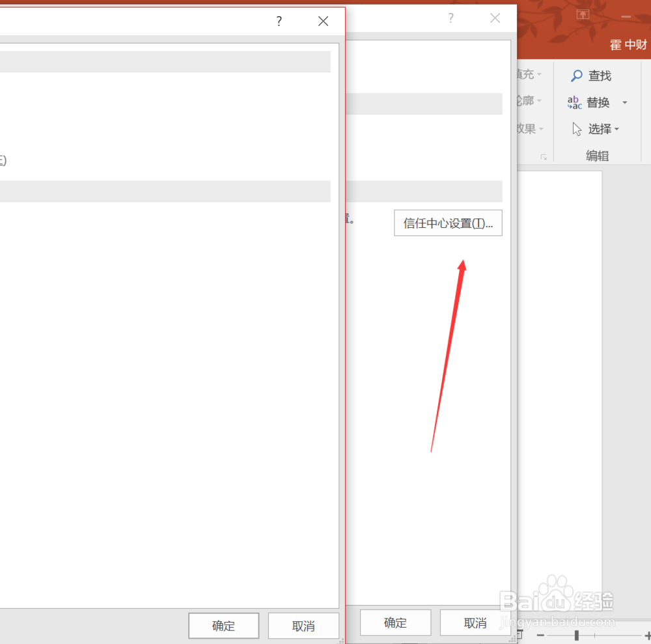This screenshot has height=644, width=651.
Task: Click the zoom out minus icon
Action: (x=540, y=636)
